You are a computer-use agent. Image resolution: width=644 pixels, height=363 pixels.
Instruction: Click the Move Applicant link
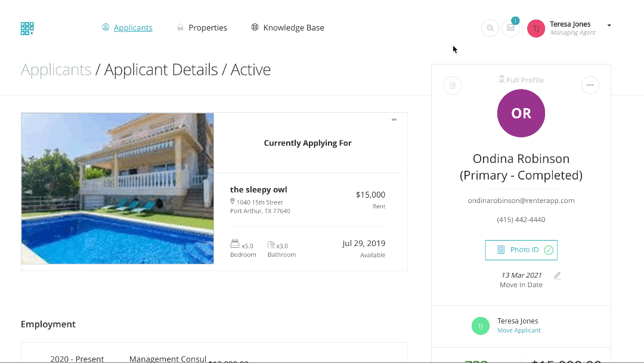point(519,331)
